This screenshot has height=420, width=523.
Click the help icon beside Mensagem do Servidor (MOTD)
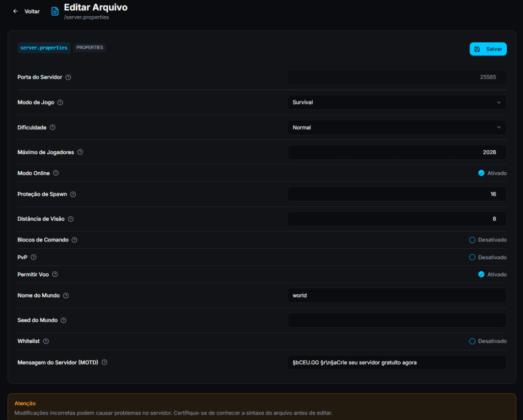tap(104, 362)
